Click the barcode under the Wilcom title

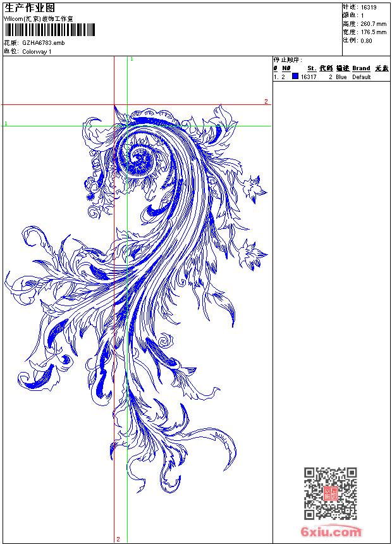click(x=49, y=30)
